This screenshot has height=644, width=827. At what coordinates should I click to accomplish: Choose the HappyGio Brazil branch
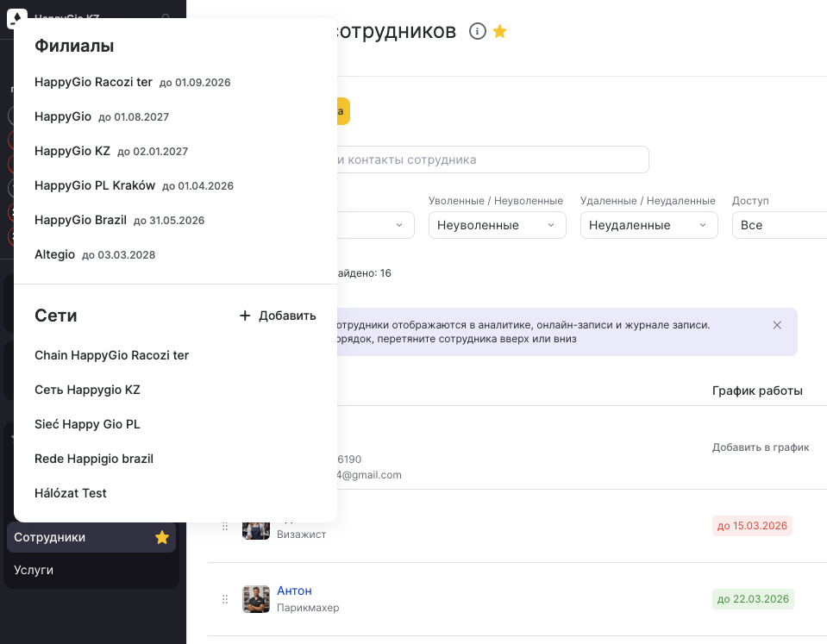80,220
